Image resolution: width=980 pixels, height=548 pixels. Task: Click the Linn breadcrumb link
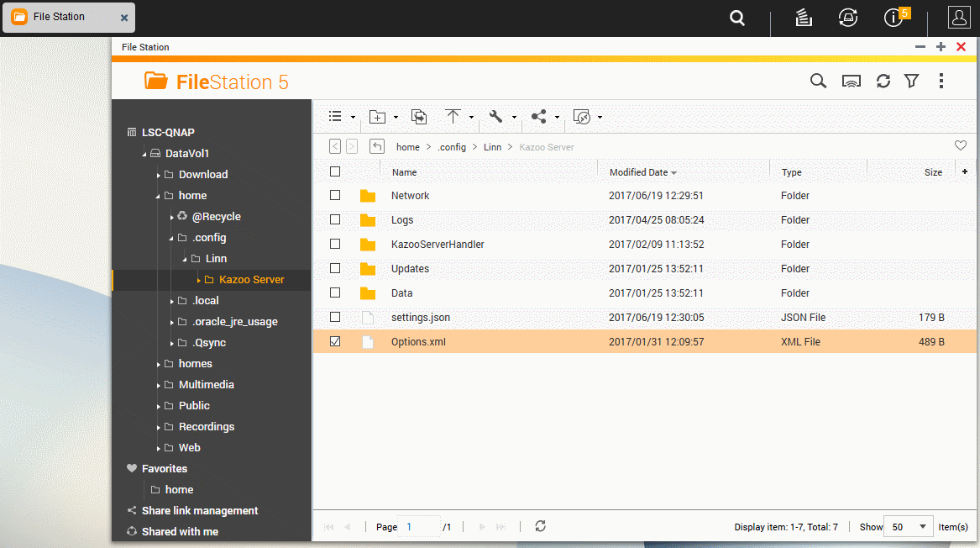click(x=492, y=147)
